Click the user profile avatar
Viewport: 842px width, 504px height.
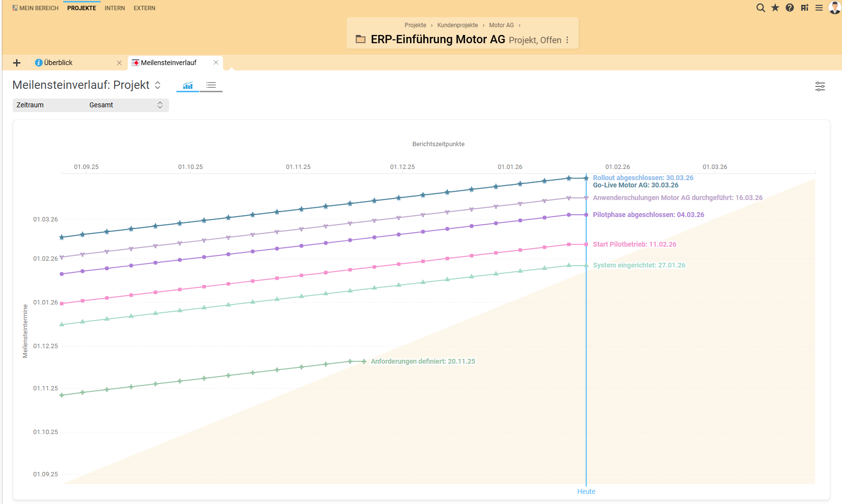(x=834, y=7)
